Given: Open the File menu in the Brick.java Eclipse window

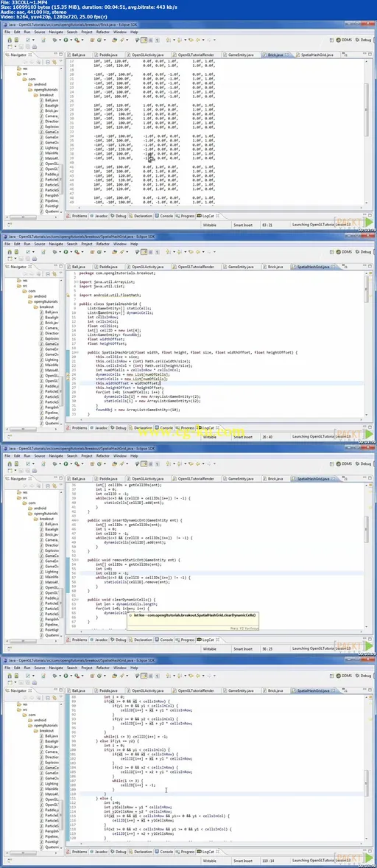Looking at the screenshot, I should tap(8, 32).
